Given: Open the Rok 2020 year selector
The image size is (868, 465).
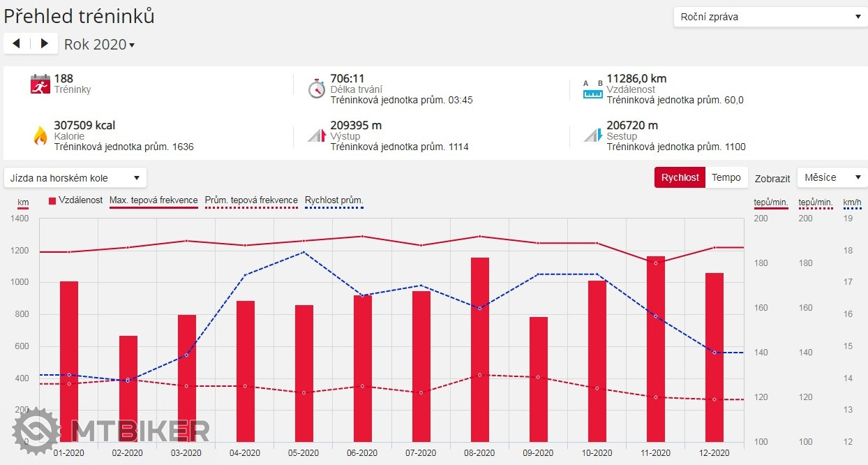Looking at the screenshot, I should 99,45.
